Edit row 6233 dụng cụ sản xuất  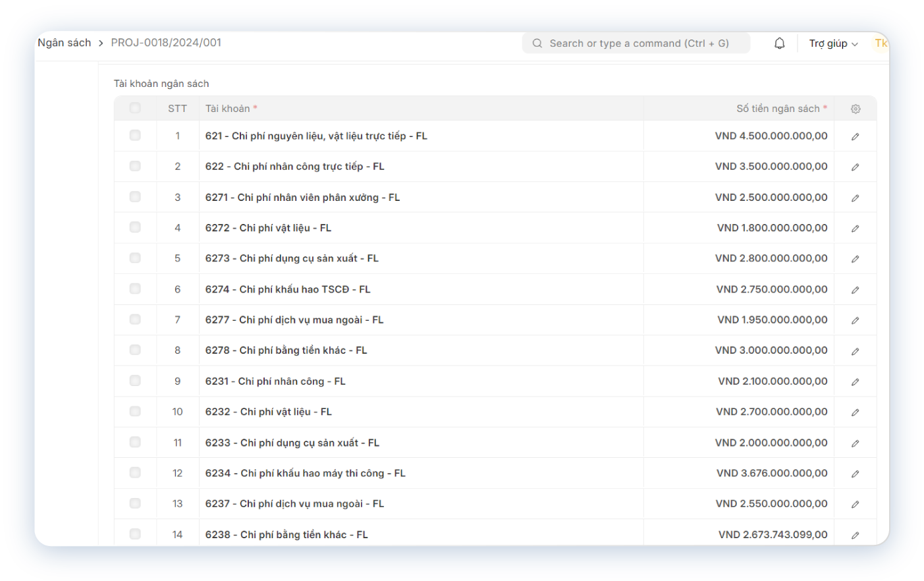click(x=855, y=443)
